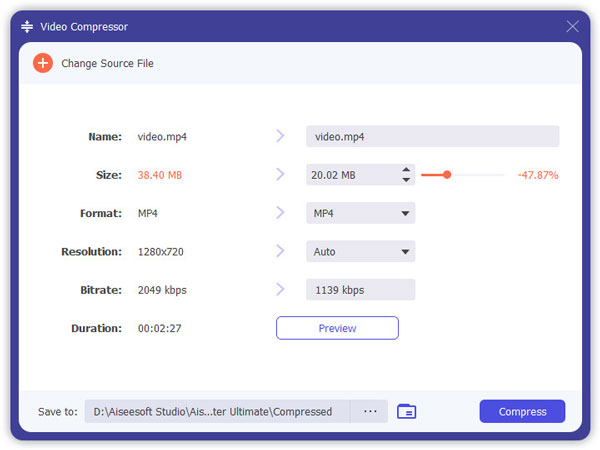The width and height of the screenshot is (600, 450).
Task: Click the arrow next to Bitrate row
Action: (x=280, y=289)
